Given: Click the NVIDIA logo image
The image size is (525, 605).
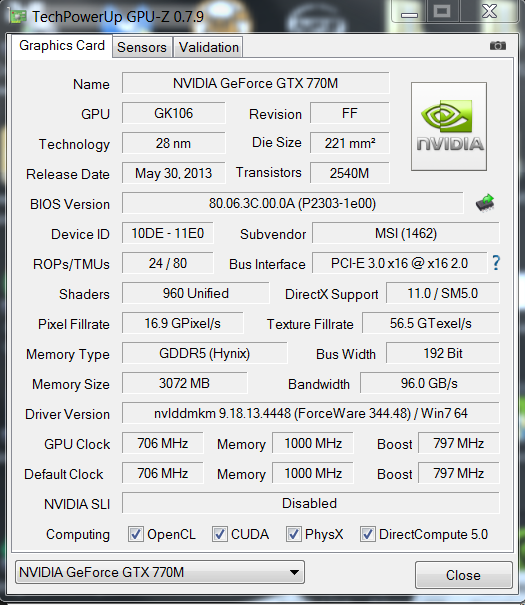Looking at the screenshot, I should [449, 126].
